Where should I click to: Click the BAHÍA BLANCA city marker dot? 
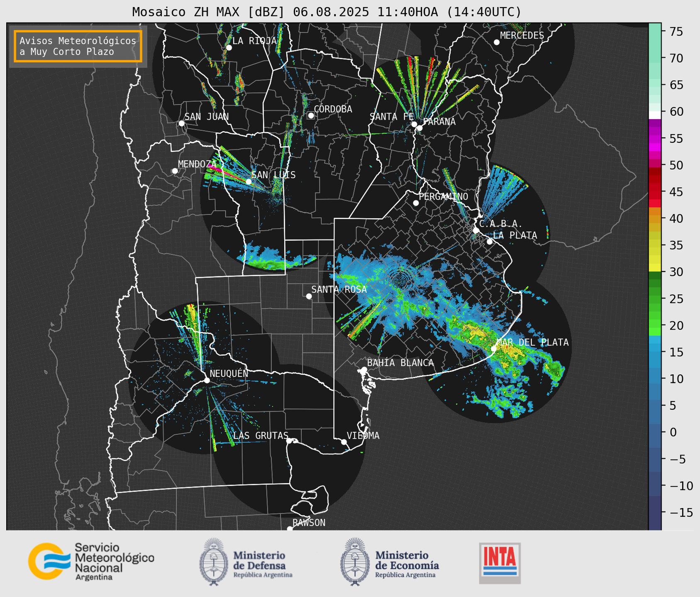click(x=364, y=369)
